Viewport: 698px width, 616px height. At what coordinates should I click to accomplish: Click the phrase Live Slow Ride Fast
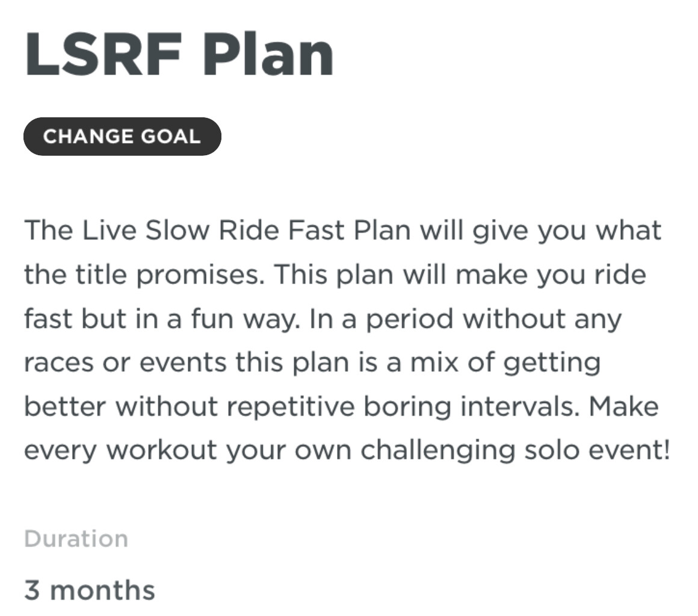(213, 230)
